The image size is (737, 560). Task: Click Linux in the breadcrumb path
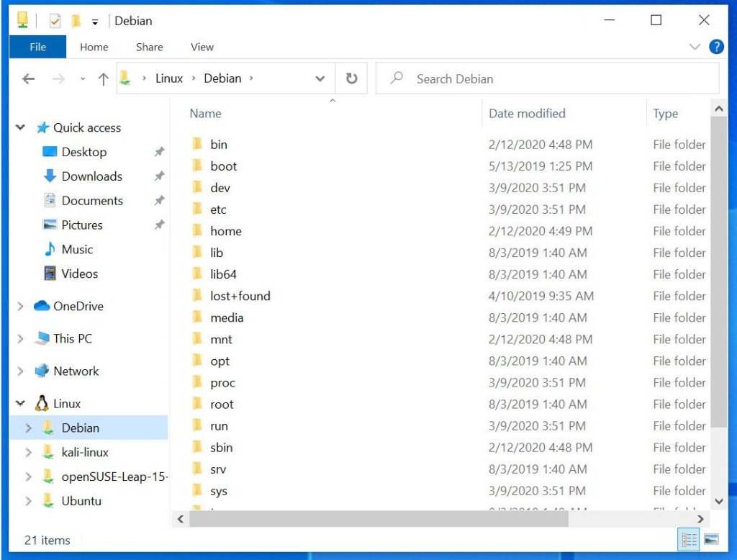pos(168,78)
